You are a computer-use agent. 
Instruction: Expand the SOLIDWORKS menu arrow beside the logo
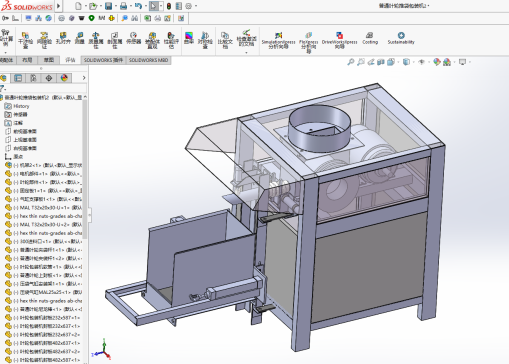tap(59, 6)
